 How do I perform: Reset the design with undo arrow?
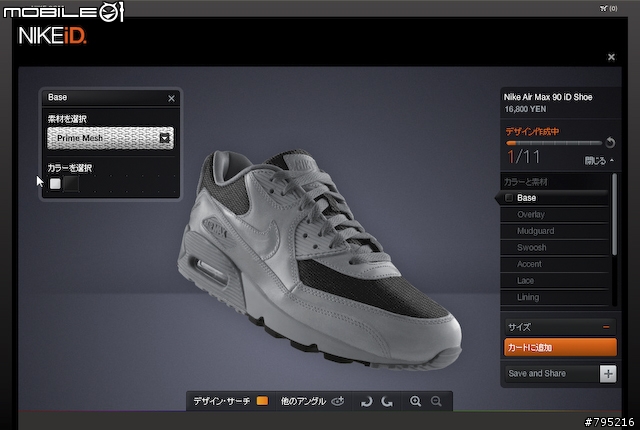(x=610, y=142)
